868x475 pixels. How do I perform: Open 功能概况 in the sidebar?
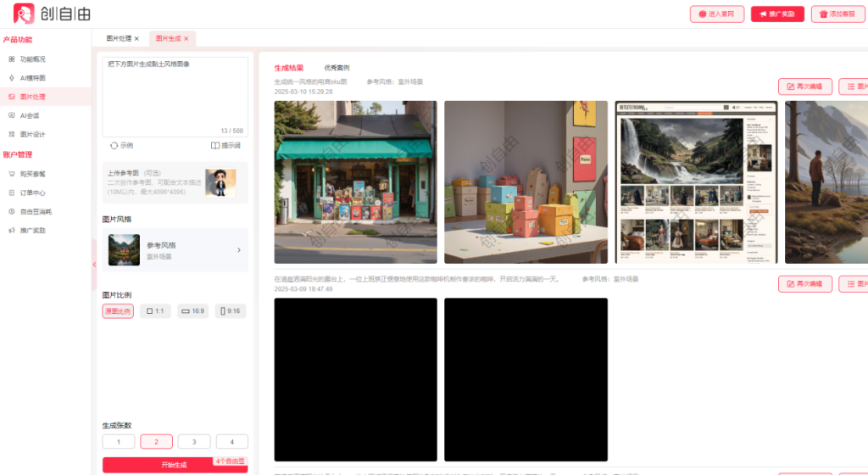point(32,59)
